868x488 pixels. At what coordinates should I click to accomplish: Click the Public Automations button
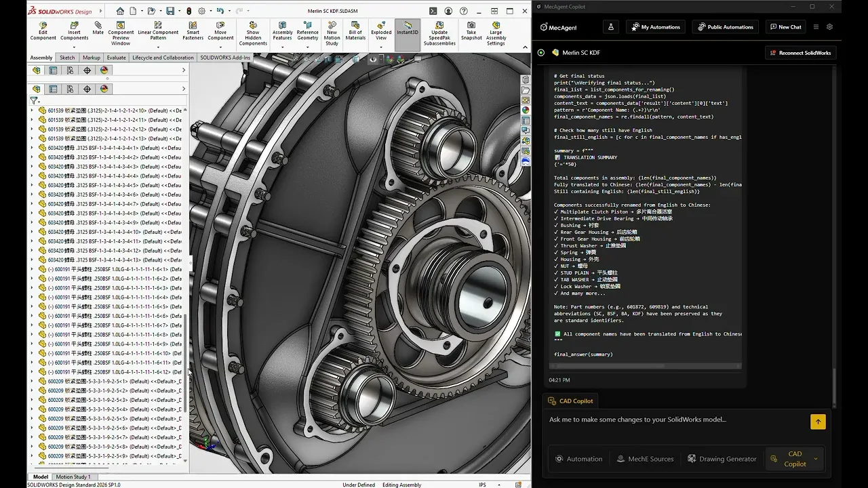point(726,27)
